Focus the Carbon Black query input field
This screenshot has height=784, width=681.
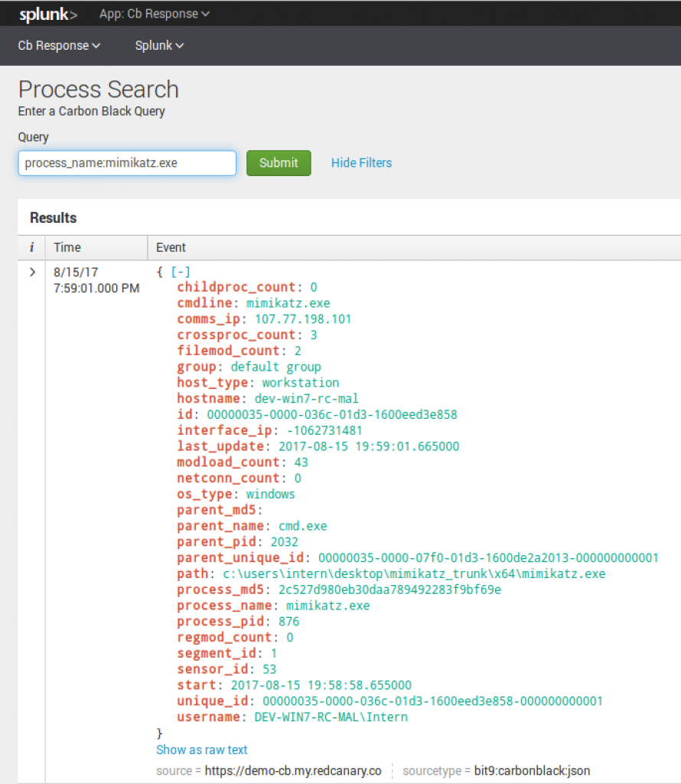126,163
